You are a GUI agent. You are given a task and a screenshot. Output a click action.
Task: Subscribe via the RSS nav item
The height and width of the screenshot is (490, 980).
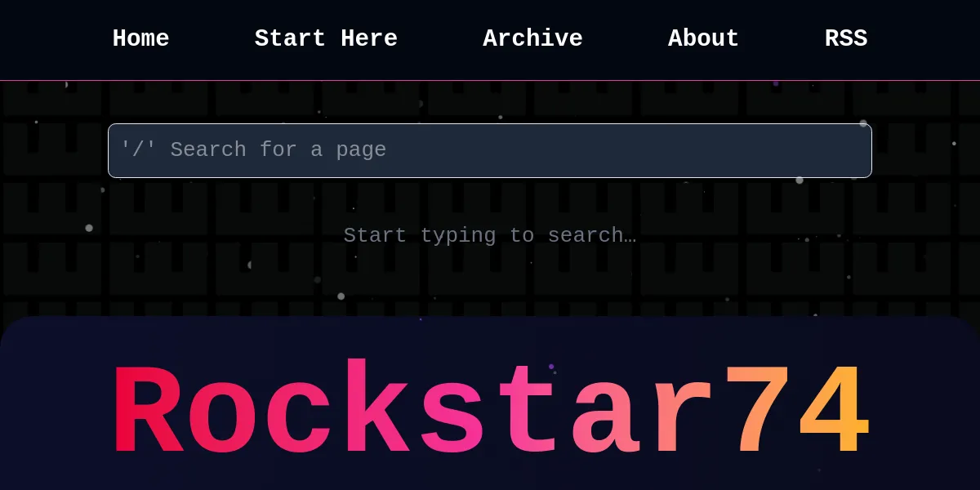pos(845,38)
